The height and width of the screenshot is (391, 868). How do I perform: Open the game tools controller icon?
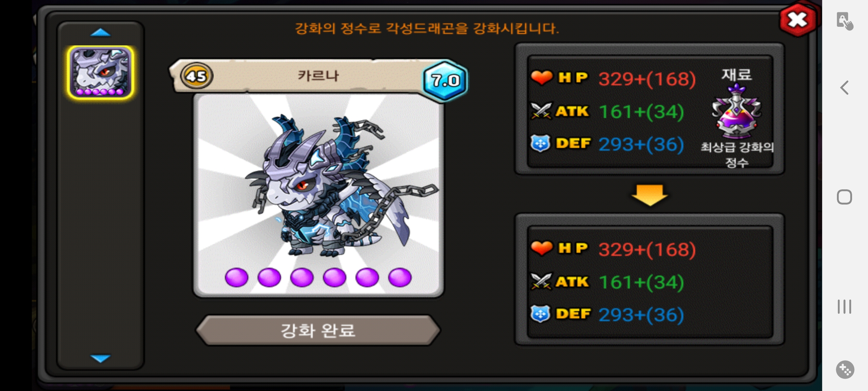[845, 370]
